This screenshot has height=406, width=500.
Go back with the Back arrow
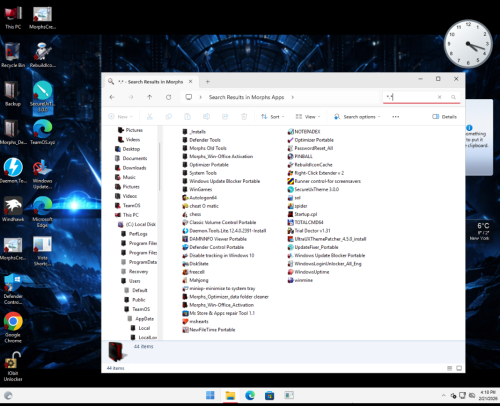(x=112, y=97)
